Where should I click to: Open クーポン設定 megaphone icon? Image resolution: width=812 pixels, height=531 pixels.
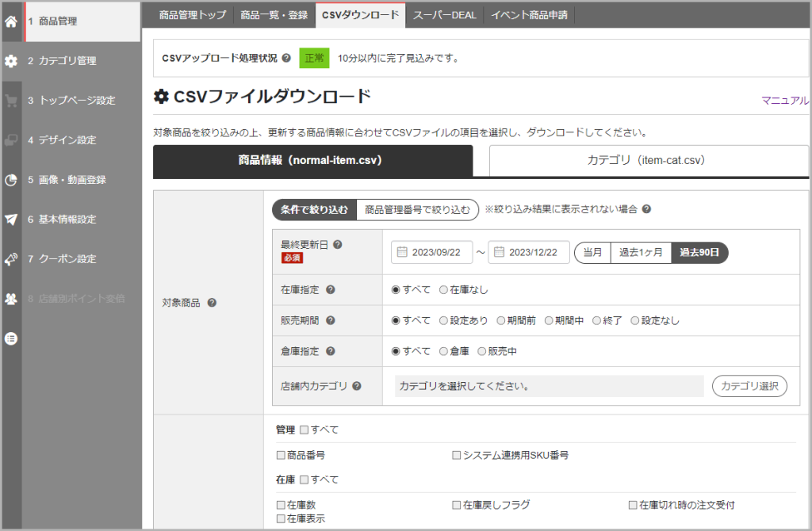(10, 259)
